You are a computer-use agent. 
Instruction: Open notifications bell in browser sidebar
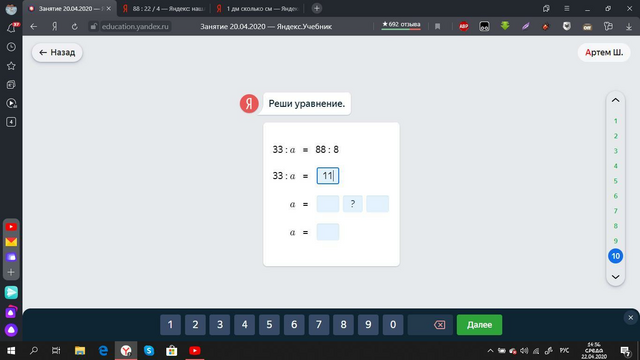(x=11, y=28)
